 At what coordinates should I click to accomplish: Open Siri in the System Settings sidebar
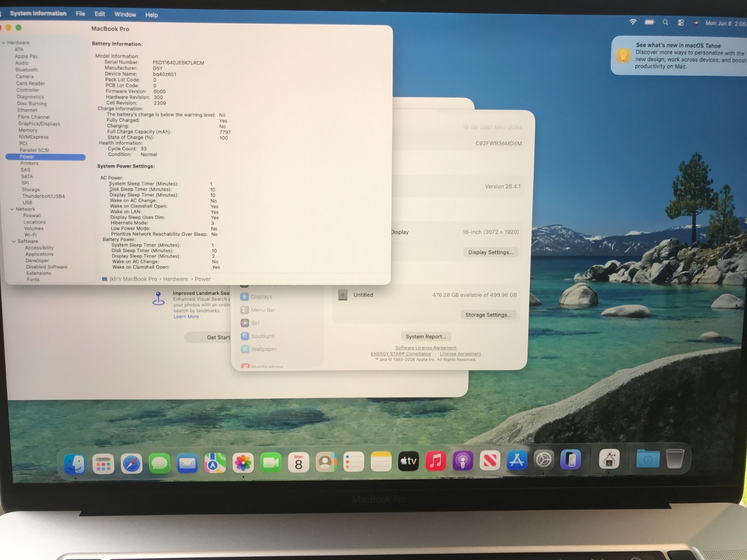[250, 323]
